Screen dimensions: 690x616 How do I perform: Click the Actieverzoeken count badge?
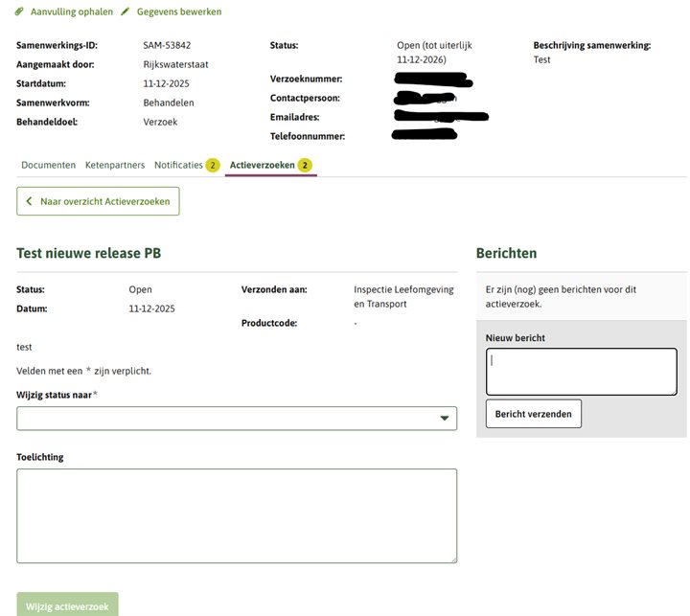pyautogui.click(x=305, y=166)
